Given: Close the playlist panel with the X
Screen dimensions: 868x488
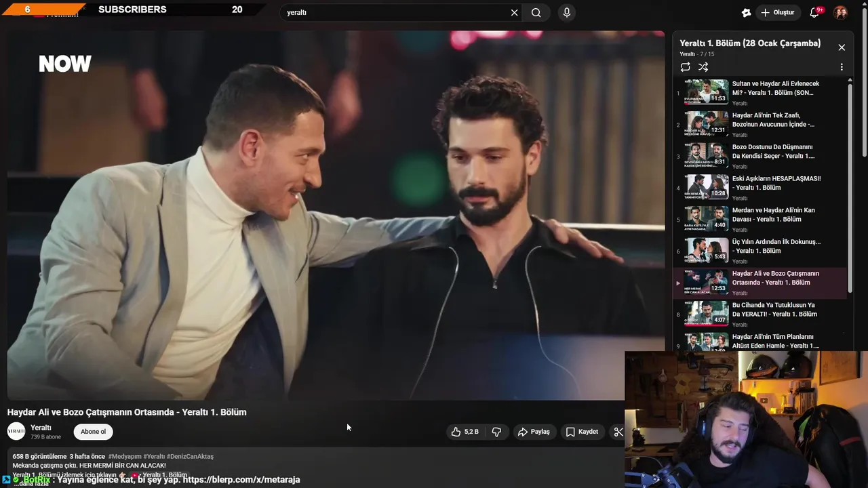Looking at the screenshot, I should 842,47.
